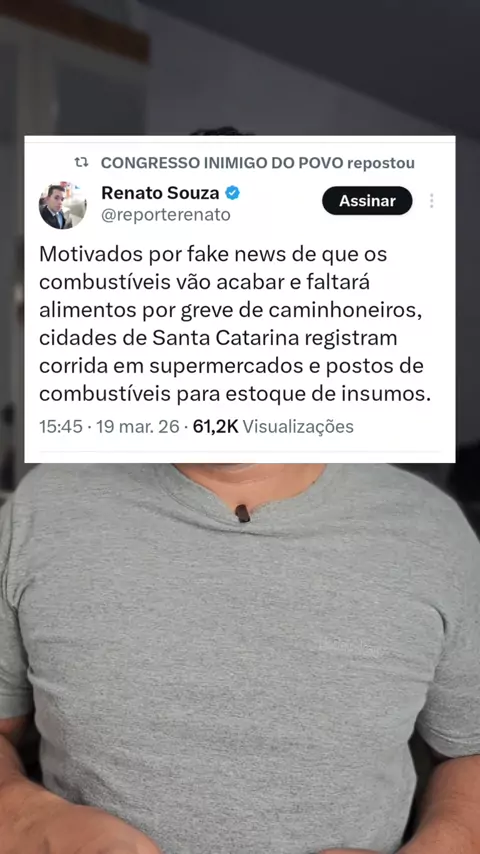480x854 pixels.
Task: Click the divider line under the tweet timestamp
Action: (239, 451)
